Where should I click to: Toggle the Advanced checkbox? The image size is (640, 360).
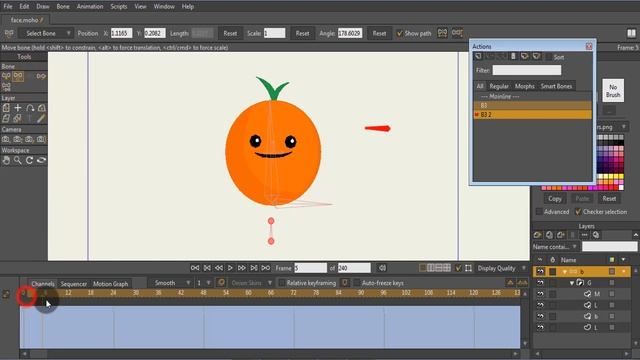click(539, 211)
